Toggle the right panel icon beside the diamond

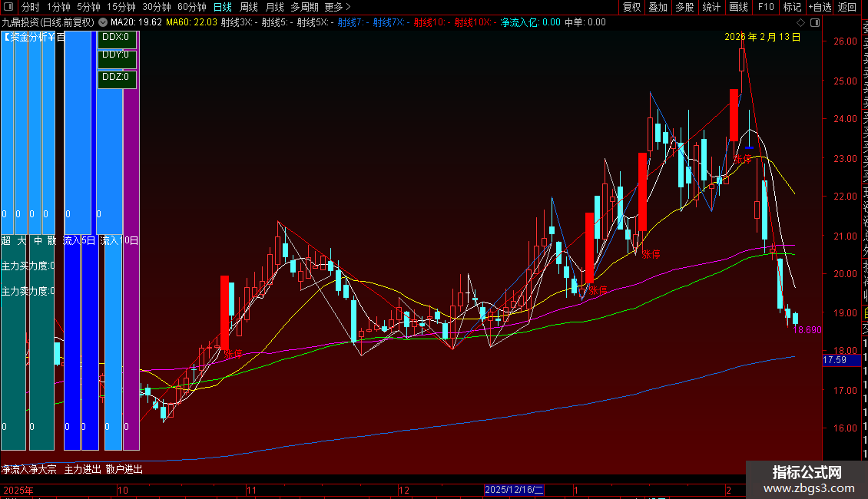coord(815,22)
